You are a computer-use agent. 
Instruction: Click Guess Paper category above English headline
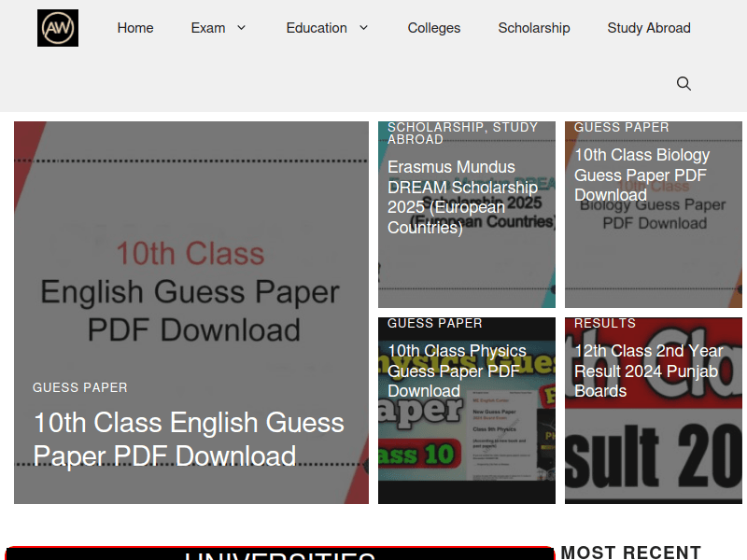coord(80,387)
